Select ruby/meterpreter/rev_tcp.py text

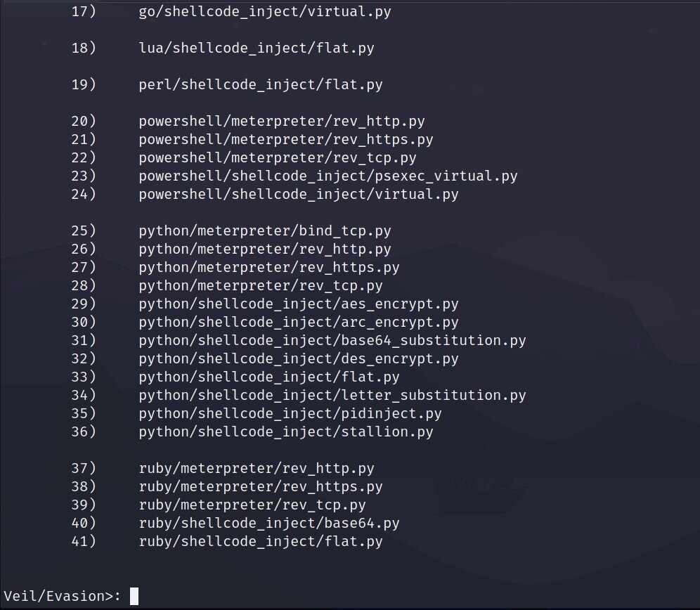coord(252,505)
